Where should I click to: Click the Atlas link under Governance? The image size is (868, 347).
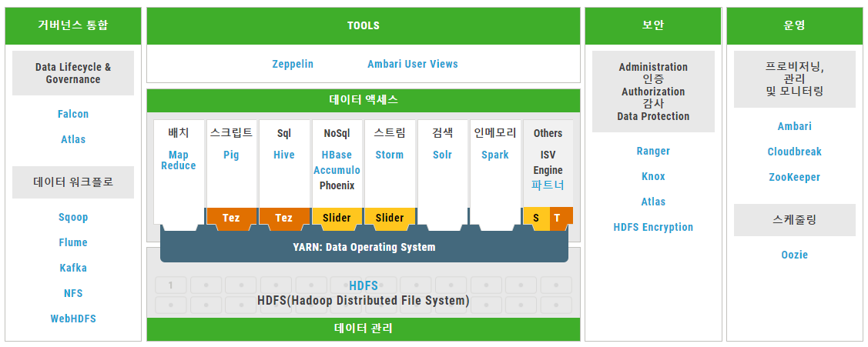(73, 139)
